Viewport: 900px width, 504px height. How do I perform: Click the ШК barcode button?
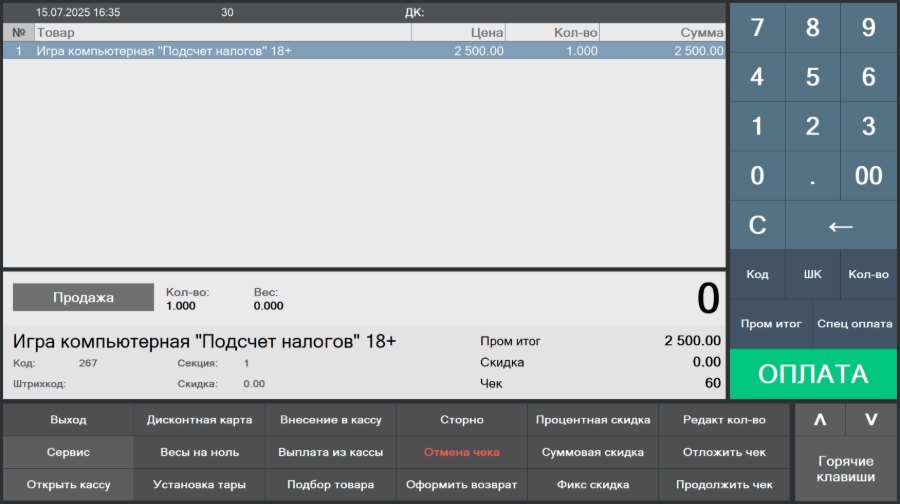tap(813, 274)
